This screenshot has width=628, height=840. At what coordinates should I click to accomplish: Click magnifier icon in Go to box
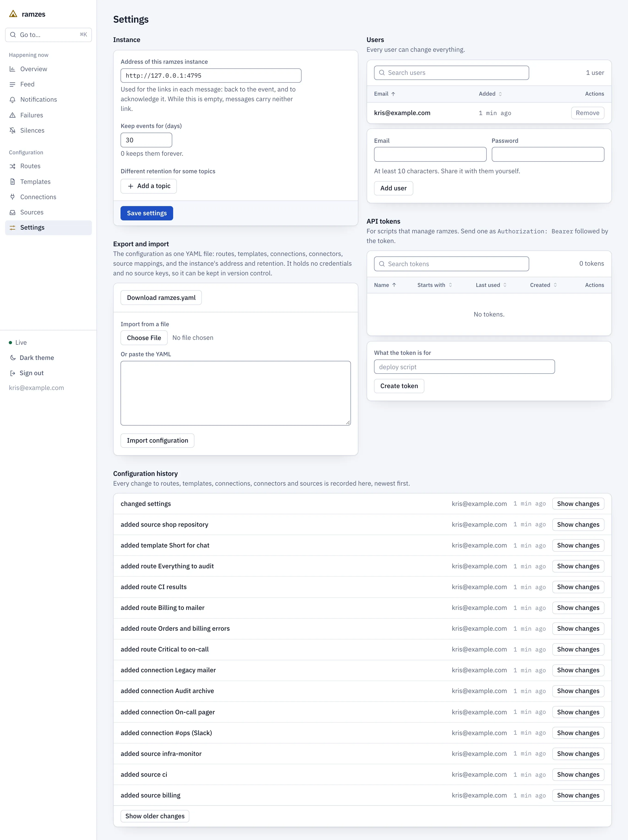click(x=13, y=35)
